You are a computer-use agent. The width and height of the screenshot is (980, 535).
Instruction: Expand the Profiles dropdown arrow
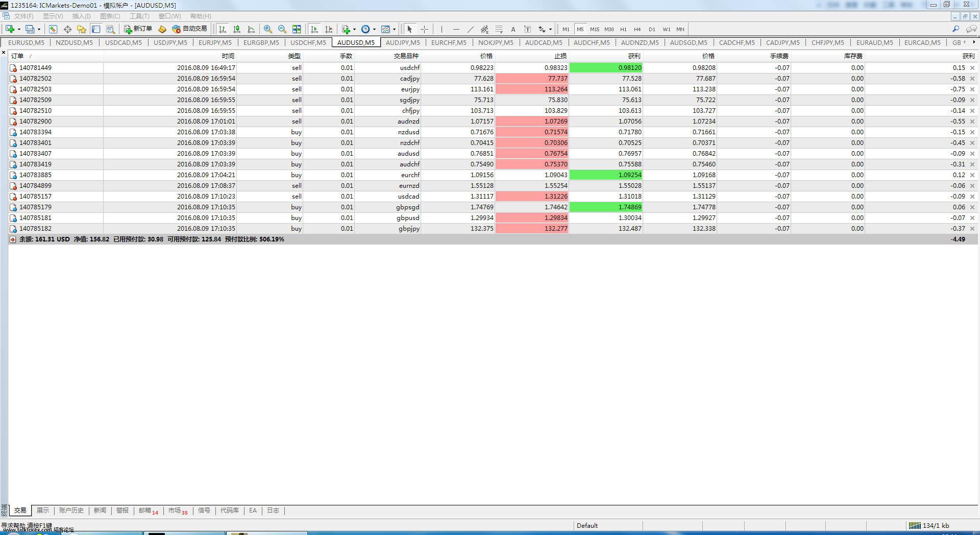click(x=39, y=29)
